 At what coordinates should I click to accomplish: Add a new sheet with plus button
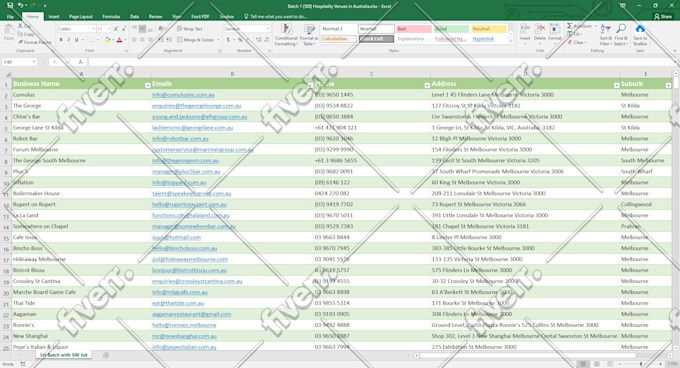pyautogui.click(x=106, y=355)
